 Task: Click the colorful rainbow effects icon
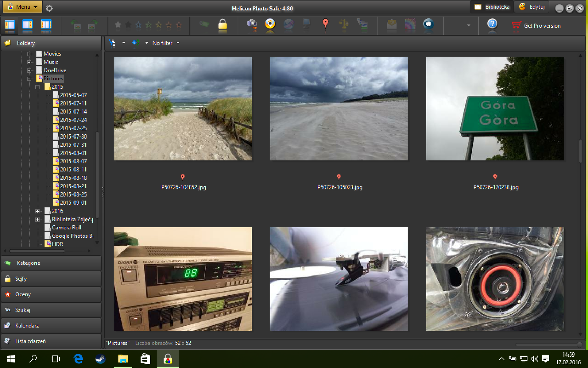[x=410, y=24]
